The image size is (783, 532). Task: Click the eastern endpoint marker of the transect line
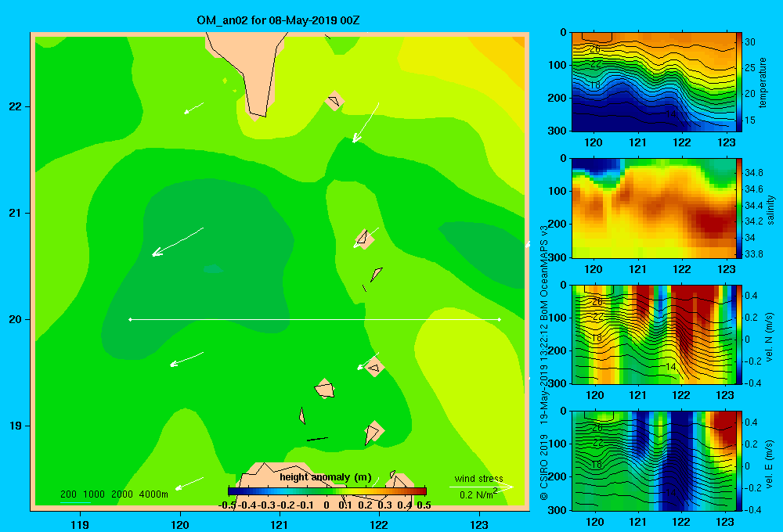[500, 319]
